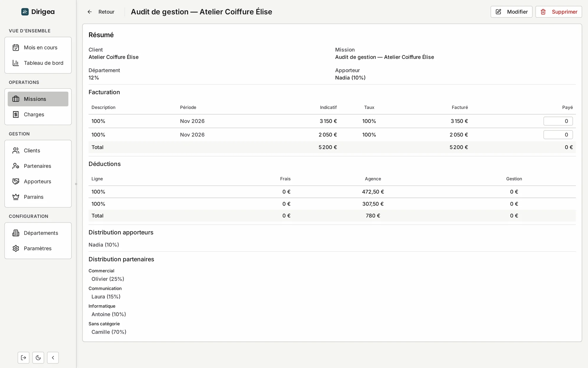The image size is (588, 368).
Task: Open the Clients section
Action: (38, 150)
